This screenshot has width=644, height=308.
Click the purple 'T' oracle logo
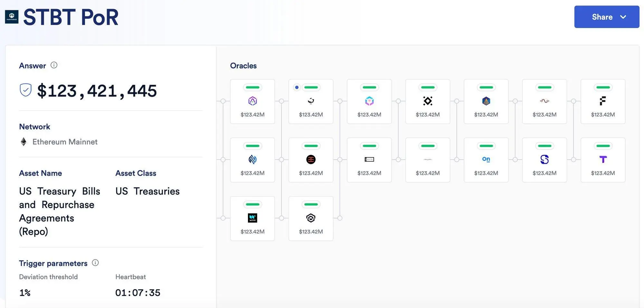tap(603, 159)
